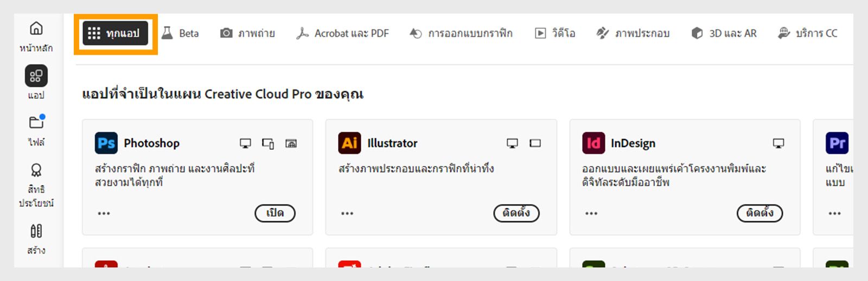Open more options menu on Photoshop card
The image size is (868, 281).
pyautogui.click(x=104, y=214)
